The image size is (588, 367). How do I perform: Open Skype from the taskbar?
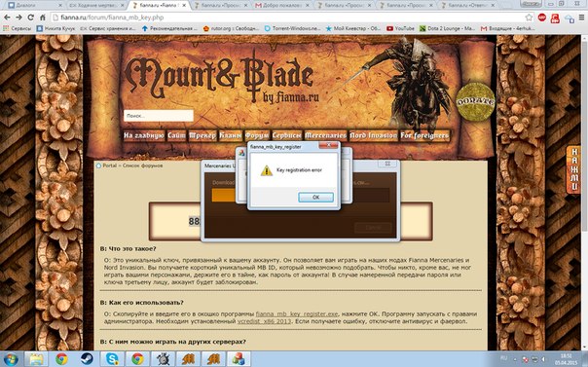tap(112, 359)
